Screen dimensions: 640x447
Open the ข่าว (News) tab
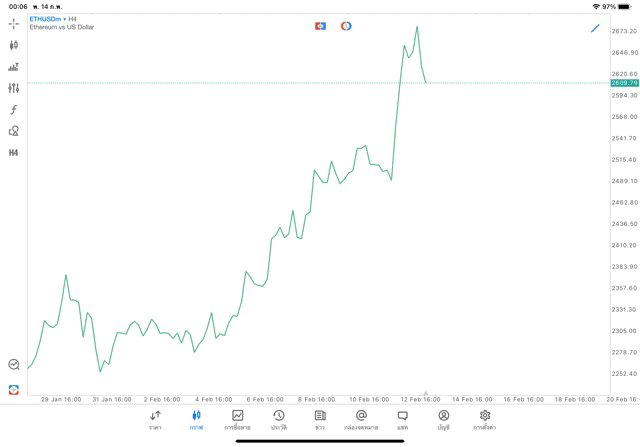320,420
